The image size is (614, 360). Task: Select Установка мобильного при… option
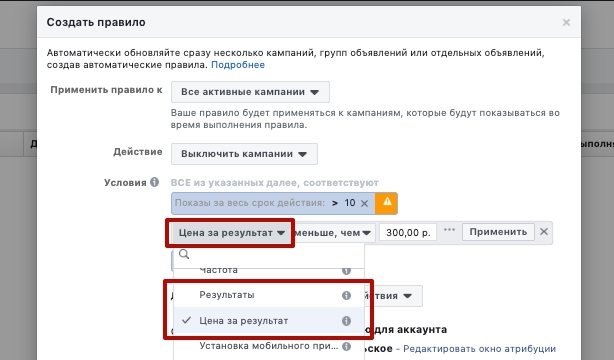[x=269, y=346]
